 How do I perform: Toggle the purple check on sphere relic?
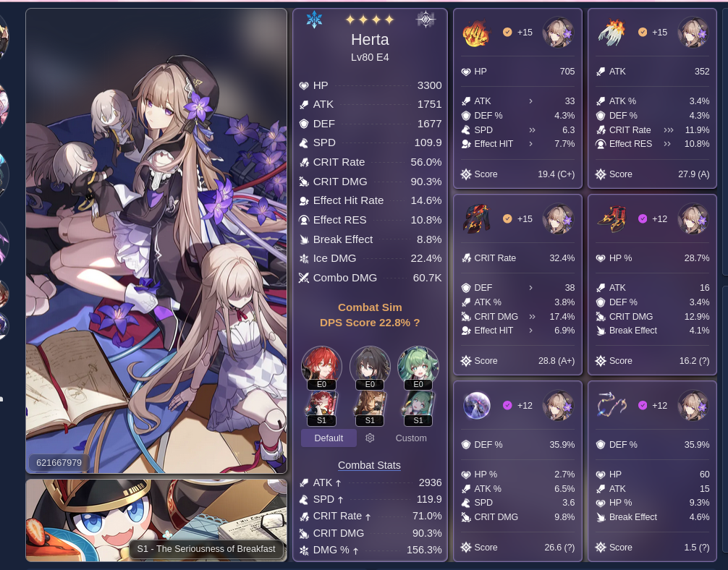click(507, 405)
